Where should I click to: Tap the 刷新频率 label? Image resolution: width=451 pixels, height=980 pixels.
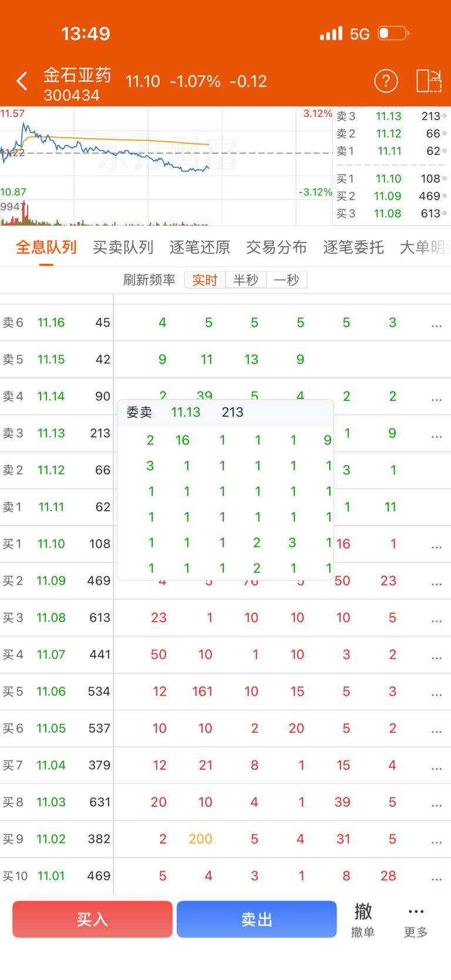pyautogui.click(x=149, y=280)
